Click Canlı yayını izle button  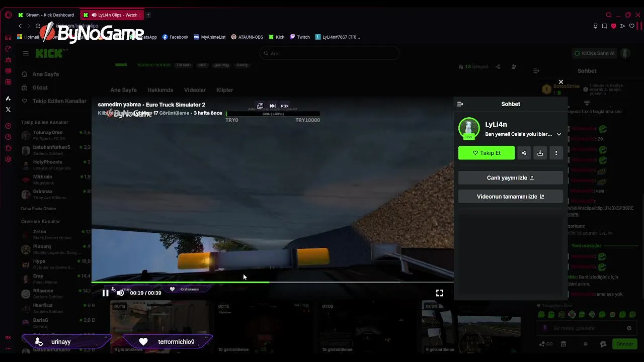pyautogui.click(x=510, y=177)
